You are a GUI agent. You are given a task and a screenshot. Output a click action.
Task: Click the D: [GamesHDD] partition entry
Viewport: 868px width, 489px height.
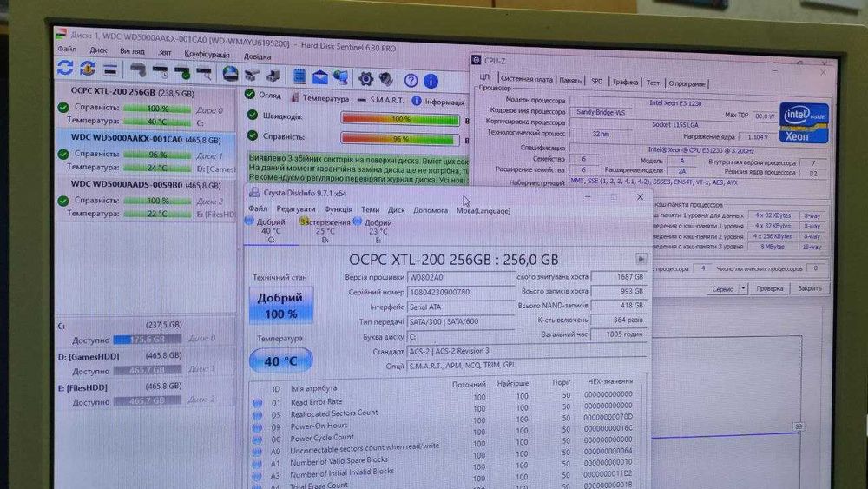pos(146,363)
